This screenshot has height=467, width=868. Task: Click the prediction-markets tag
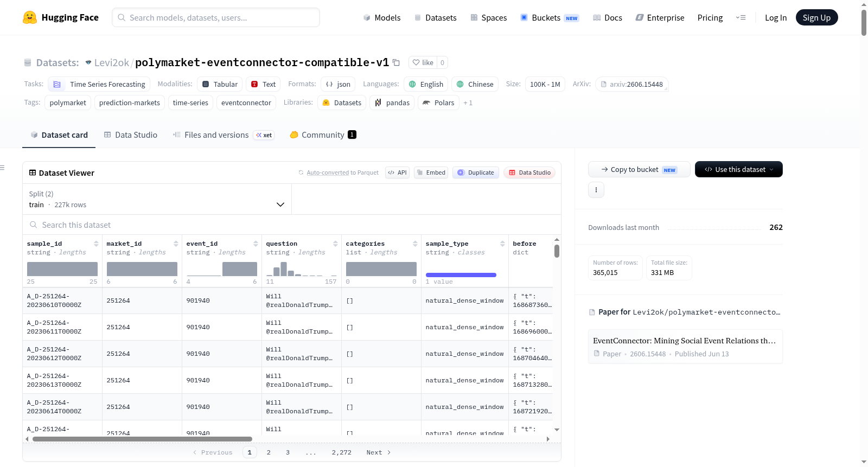pos(130,103)
